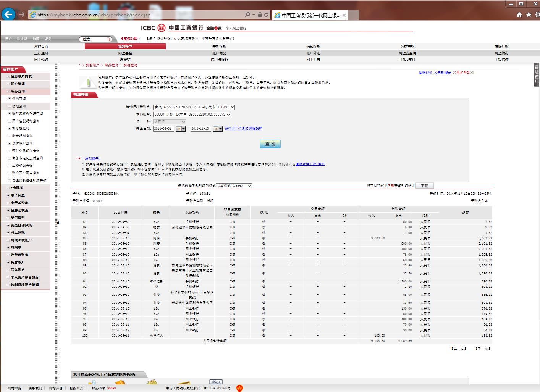Click the 下载 download button
This screenshot has height=392, width=540.
tap(424, 186)
